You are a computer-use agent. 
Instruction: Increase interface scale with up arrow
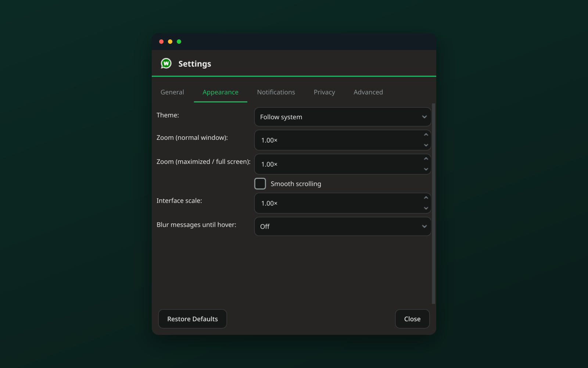[x=426, y=198]
